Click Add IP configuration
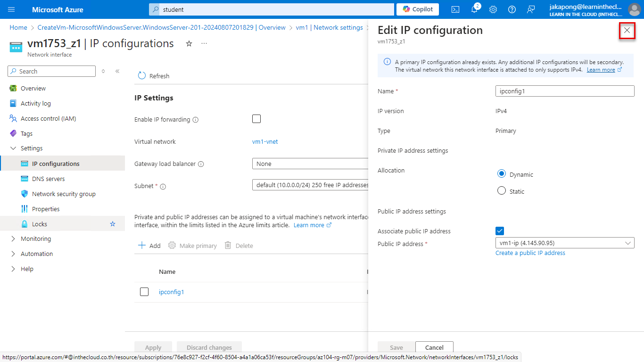 (149, 246)
